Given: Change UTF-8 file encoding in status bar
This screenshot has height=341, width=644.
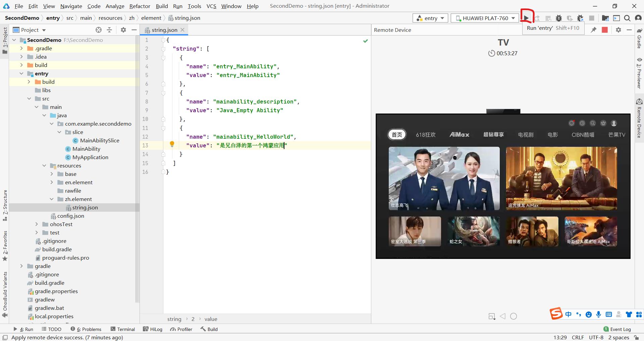Looking at the screenshot, I should pos(596,337).
